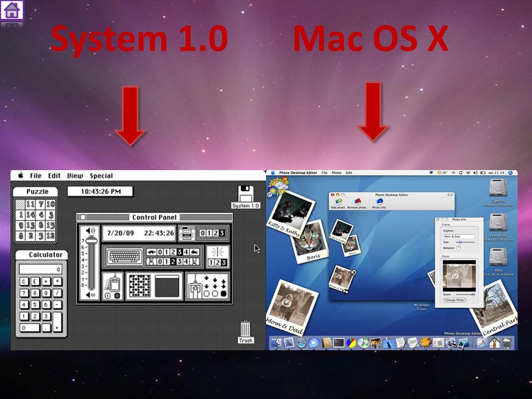Set insertion point blink rate to 1
Image resolution: width=532 pixels, height=399 pixels.
point(211,262)
